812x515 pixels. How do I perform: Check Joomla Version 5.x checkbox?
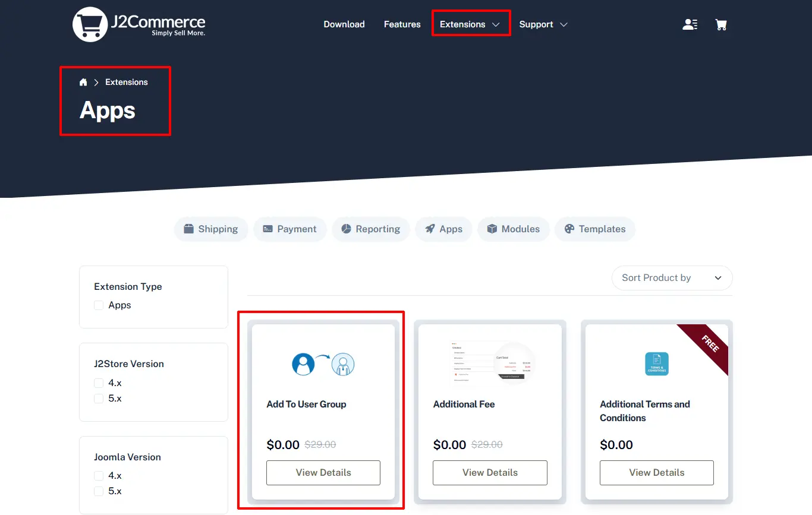pyautogui.click(x=99, y=491)
